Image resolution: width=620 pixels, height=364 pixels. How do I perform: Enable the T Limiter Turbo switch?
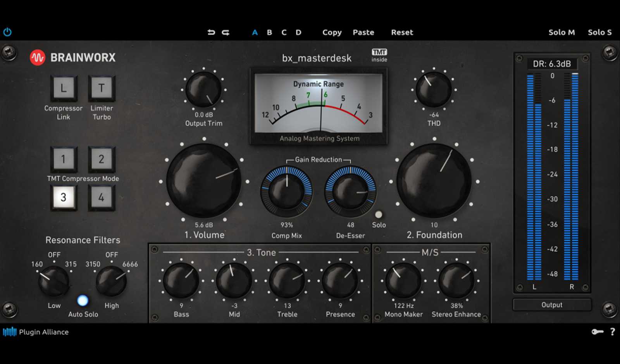coord(101,88)
